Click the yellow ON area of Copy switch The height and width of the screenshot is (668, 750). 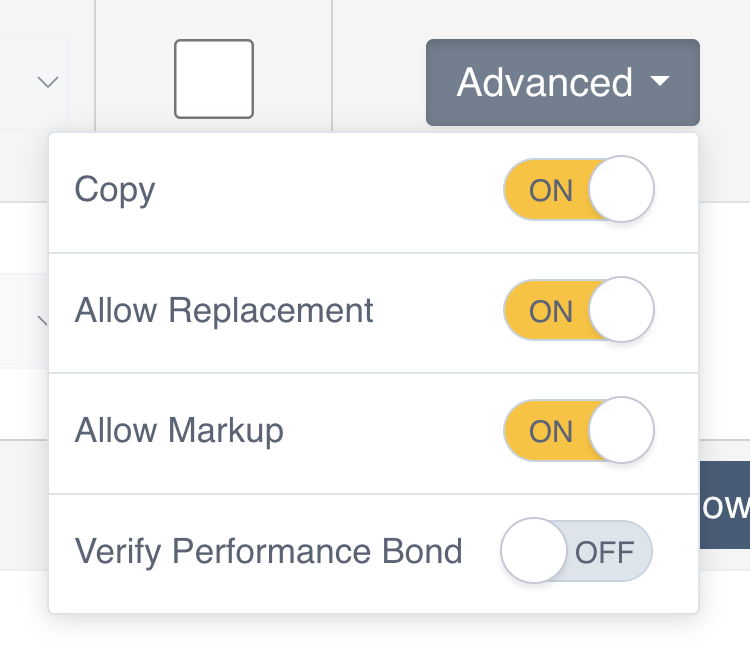[x=548, y=190]
